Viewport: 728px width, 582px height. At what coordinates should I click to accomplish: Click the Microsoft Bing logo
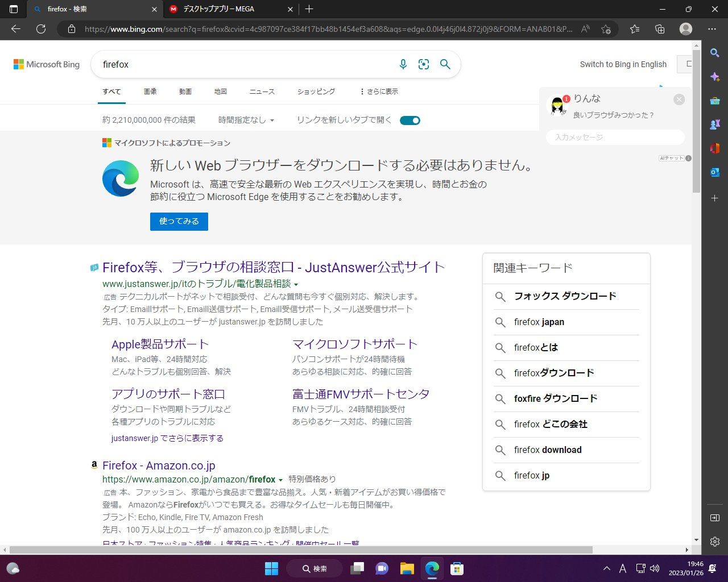tap(47, 64)
